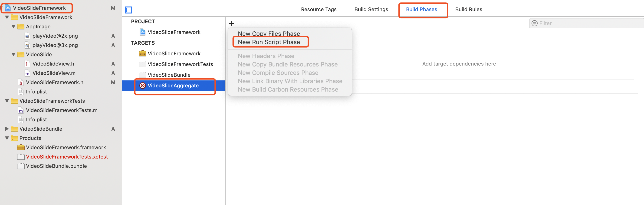This screenshot has height=205, width=644.
Task: Click the plus add build phase button
Action: tap(232, 23)
